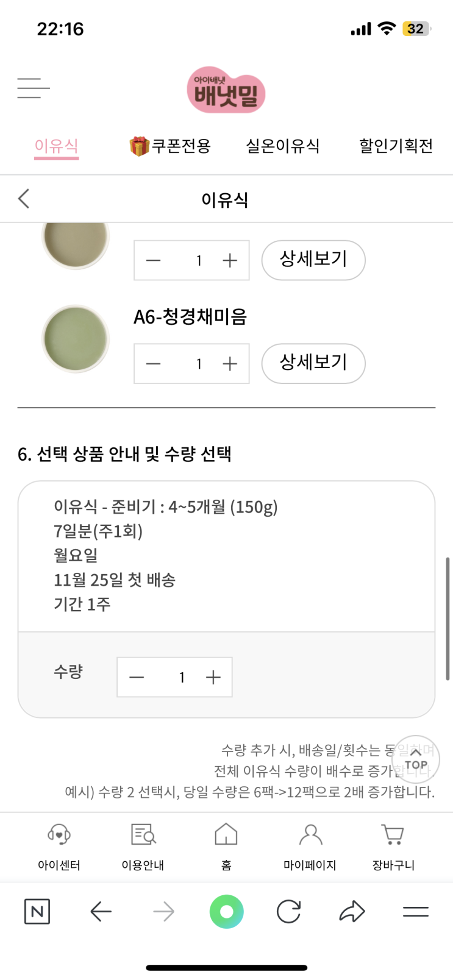Decrease 수량 with minus button

[x=137, y=677]
